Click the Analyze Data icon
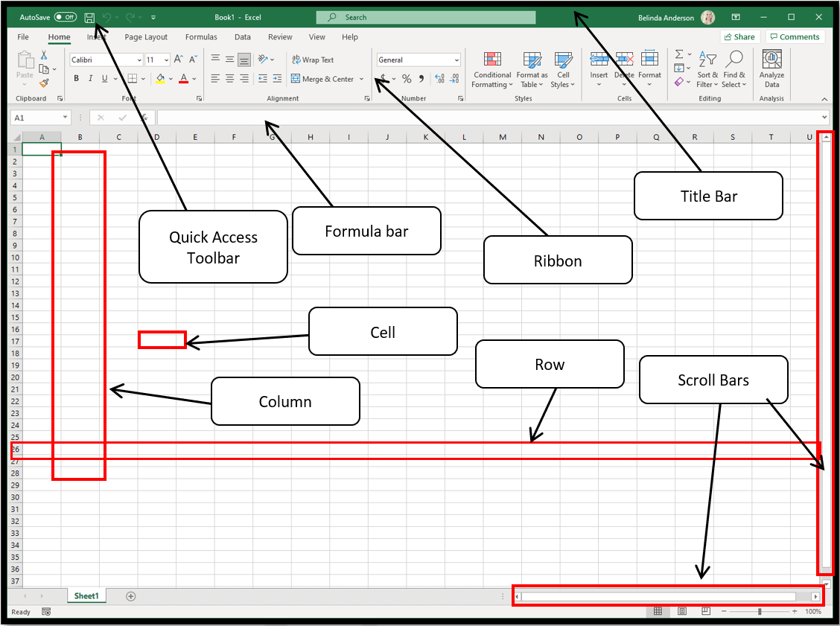This screenshot has width=840, height=626. click(x=771, y=69)
